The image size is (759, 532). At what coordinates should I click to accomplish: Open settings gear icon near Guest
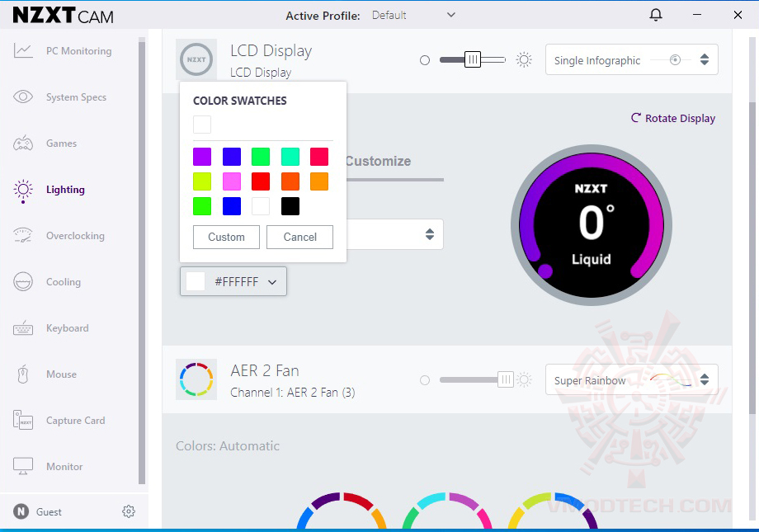pos(128,511)
